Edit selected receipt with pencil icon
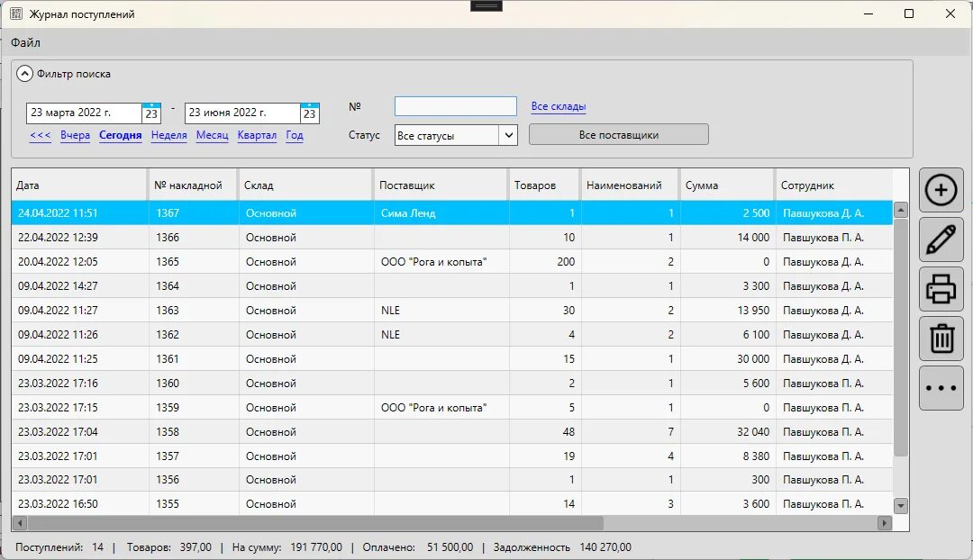Viewport: 973px width, 560px height. click(x=941, y=239)
